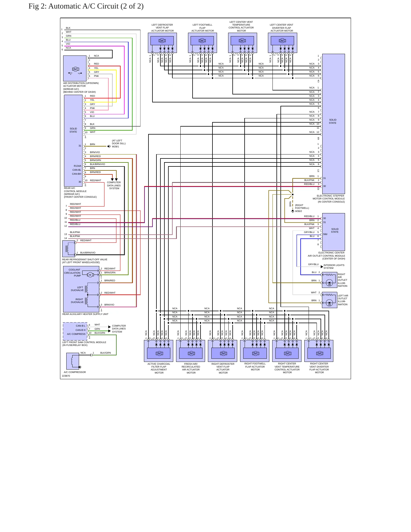411x532 pixels.
Task: Click Left Center Vent Diverter Flap motor symbol
Action: point(282,41)
